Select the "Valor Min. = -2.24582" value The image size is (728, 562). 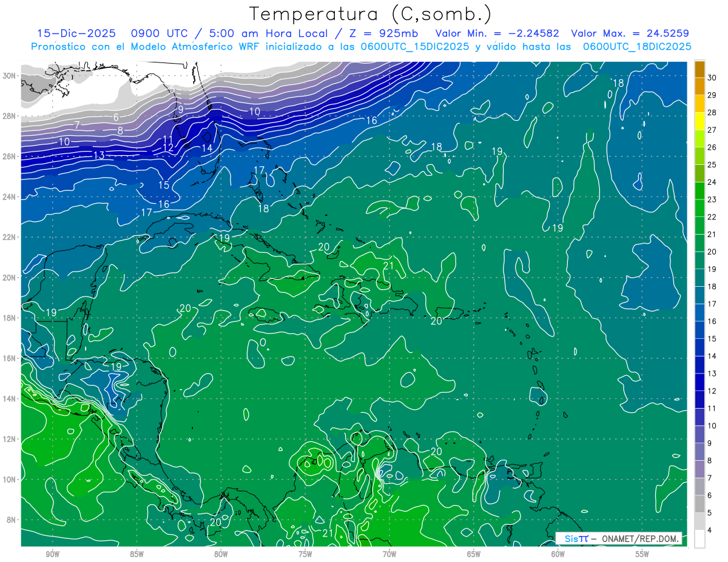tap(497, 33)
